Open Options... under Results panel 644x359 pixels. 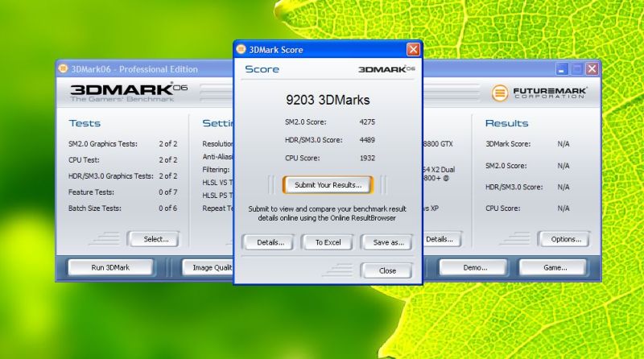pos(565,239)
